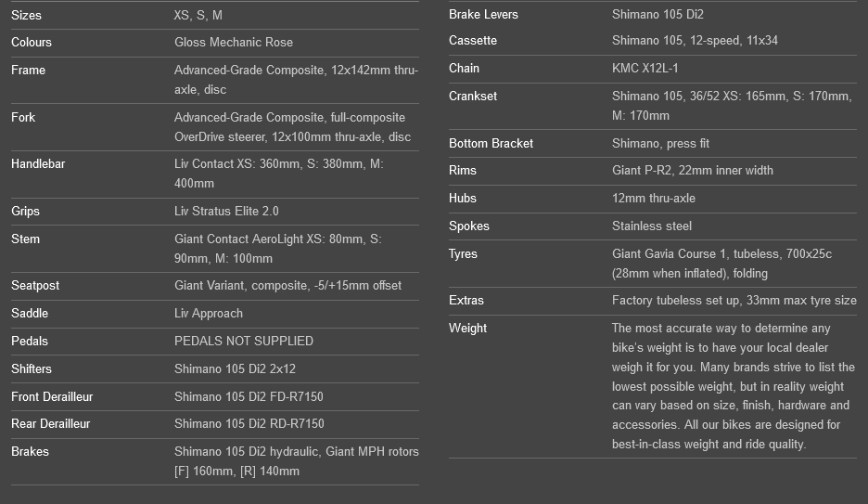Select the Seatpost Giant Variant text
The image size is (868, 504).
pos(287,286)
